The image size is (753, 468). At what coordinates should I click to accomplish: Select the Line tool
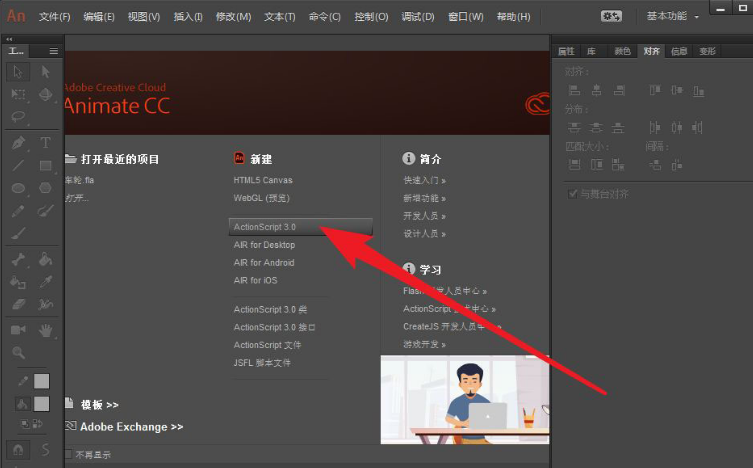point(18,166)
